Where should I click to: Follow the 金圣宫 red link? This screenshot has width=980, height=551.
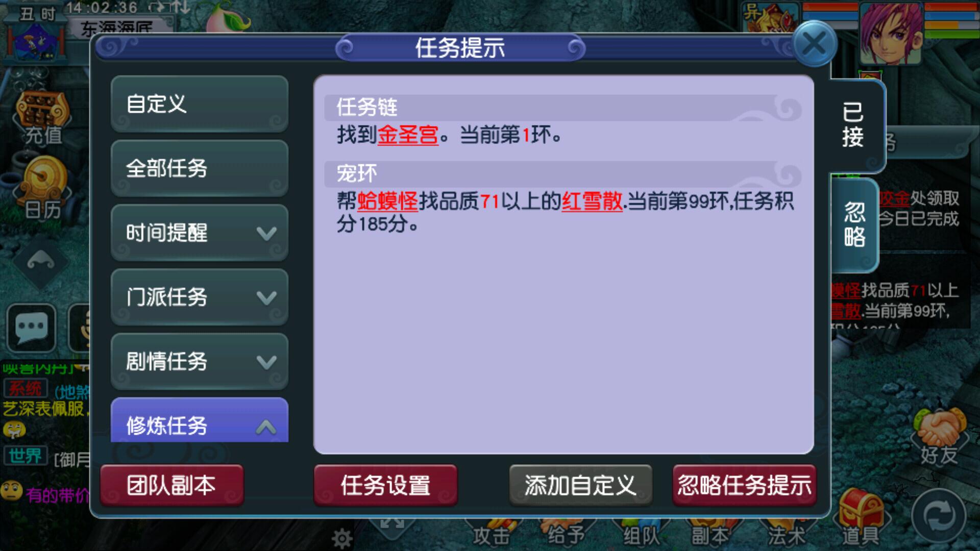point(408,135)
